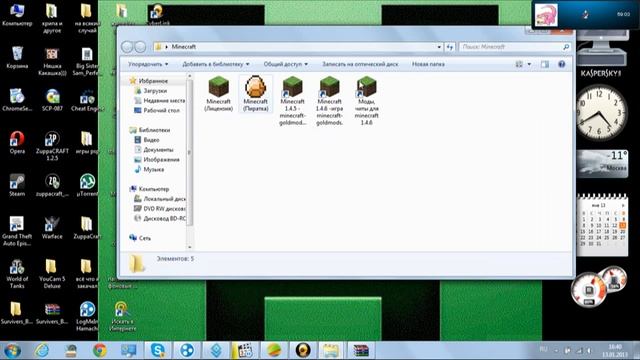Screen dimensions: 640x360
Task: Click the analog clock desktop gadget
Action: pyautogui.click(x=600, y=113)
